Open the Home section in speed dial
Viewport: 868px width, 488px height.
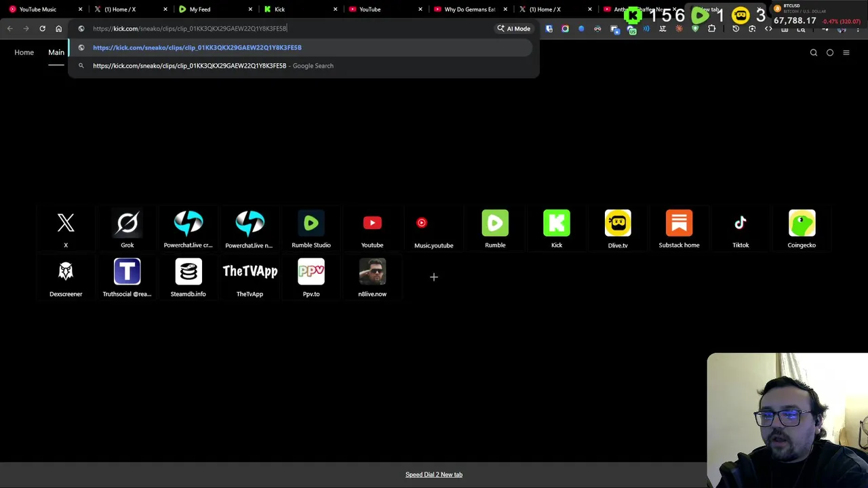coord(24,52)
